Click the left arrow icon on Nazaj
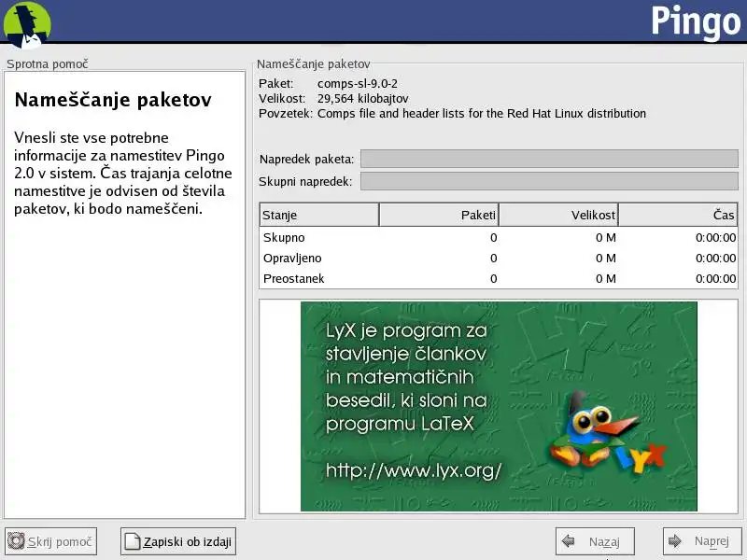747x560 pixels. 568,541
